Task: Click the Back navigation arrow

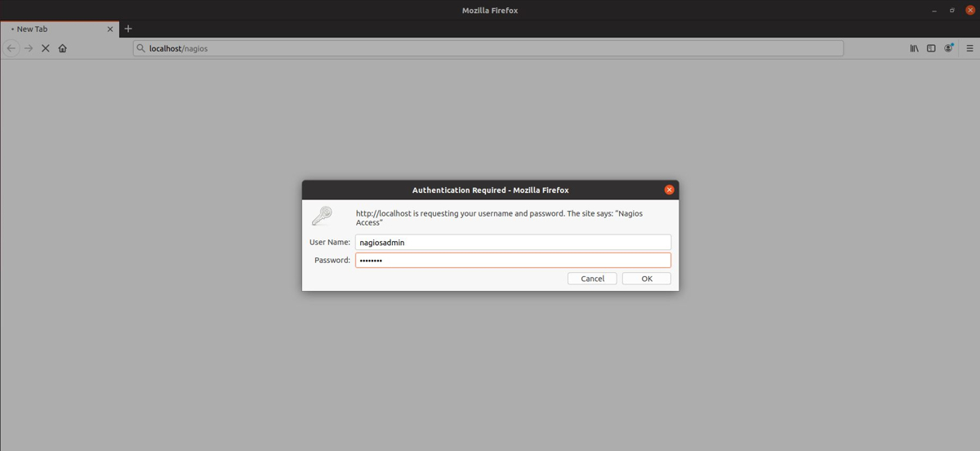Action: click(x=11, y=48)
